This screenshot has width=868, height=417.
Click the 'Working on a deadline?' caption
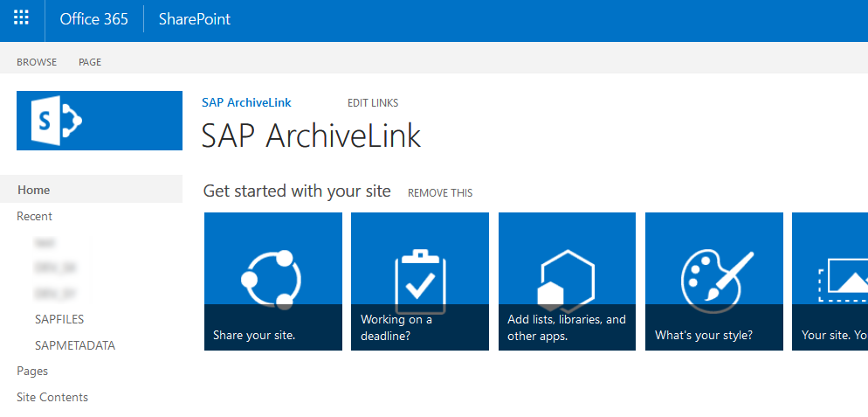coord(396,327)
